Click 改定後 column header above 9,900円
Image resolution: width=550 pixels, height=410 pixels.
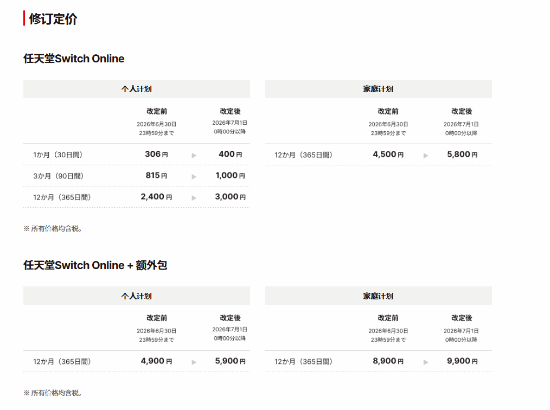[x=462, y=318]
